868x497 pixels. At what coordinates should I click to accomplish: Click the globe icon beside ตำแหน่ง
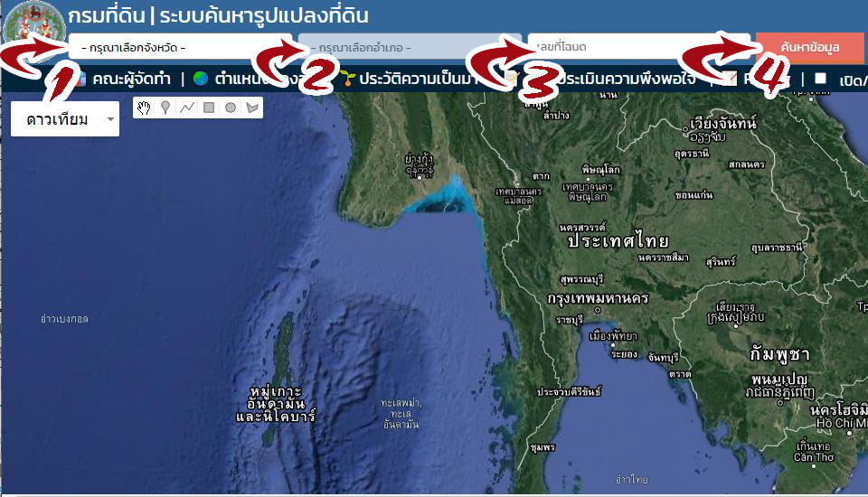pyautogui.click(x=201, y=79)
